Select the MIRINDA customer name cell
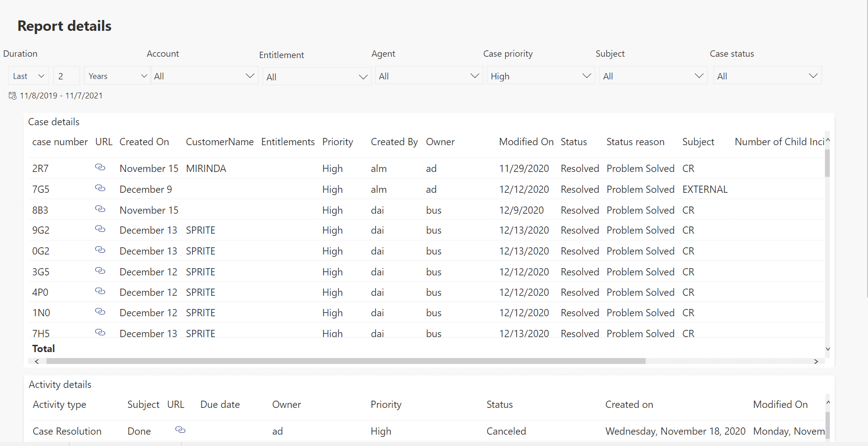Viewport: 868px width, 446px height. pos(206,169)
